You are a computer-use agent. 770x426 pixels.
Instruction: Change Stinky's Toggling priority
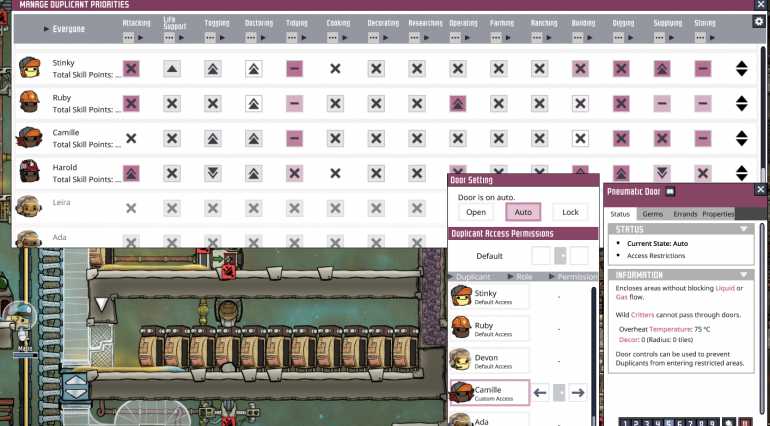(x=213, y=69)
